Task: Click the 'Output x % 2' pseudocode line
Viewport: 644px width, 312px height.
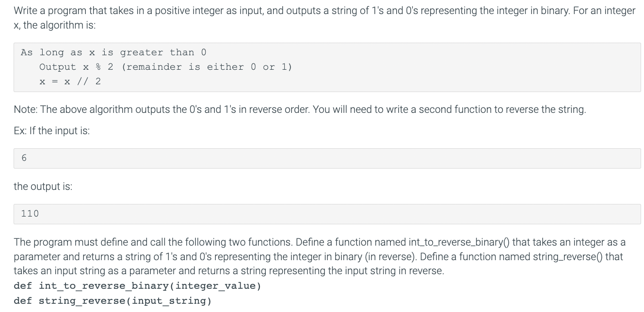Action: [76, 67]
